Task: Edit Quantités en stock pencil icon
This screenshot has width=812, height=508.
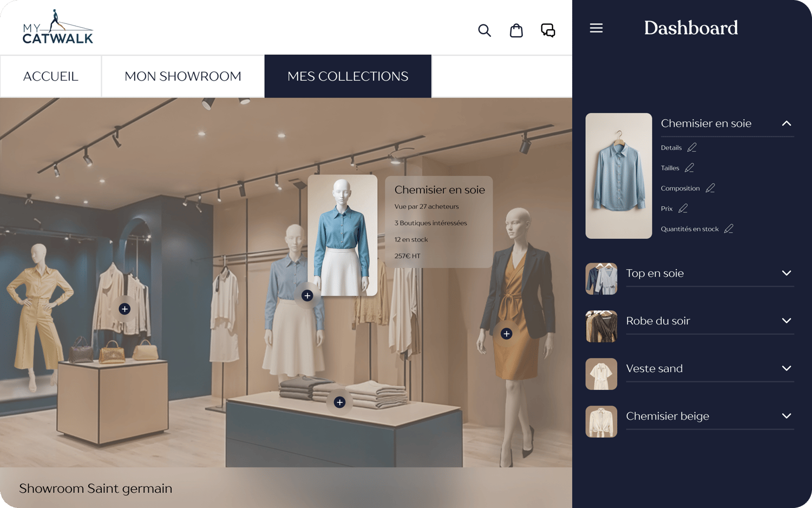Action: 729,229
